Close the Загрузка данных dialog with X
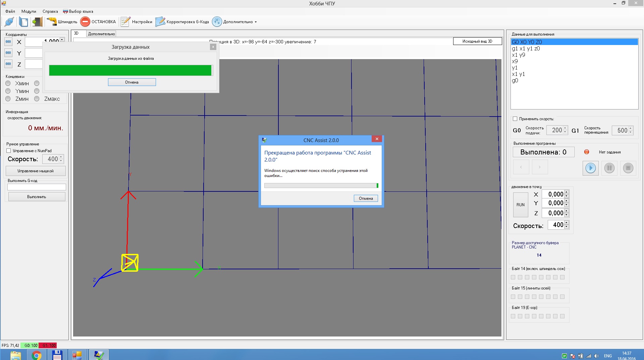 [213, 47]
